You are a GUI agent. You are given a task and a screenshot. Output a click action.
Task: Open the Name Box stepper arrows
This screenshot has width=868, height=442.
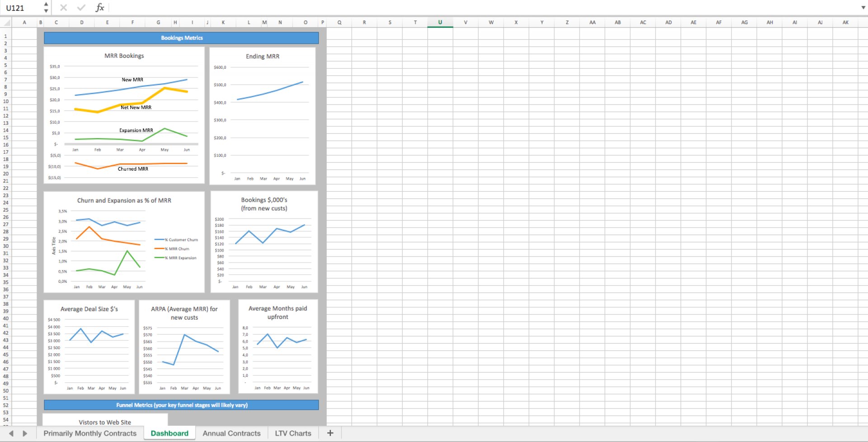[x=46, y=8]
